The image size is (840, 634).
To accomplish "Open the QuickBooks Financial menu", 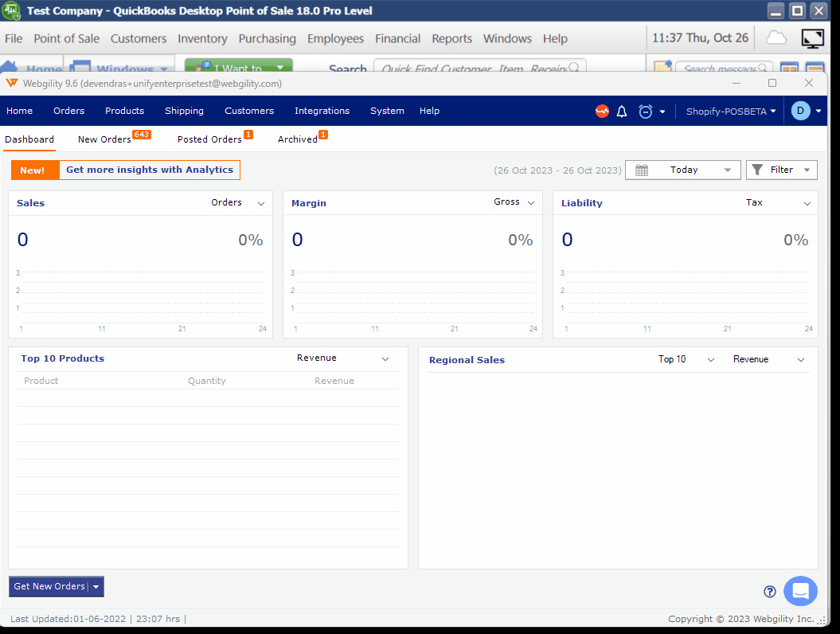I will coord(397,38).
